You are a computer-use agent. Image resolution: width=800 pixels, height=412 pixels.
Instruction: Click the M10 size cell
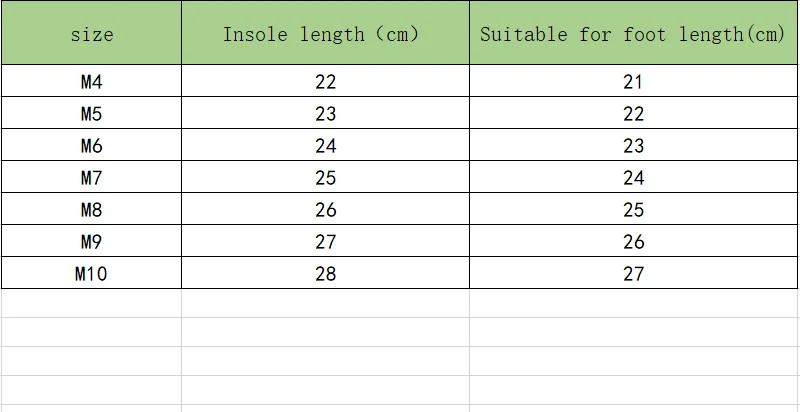point(92,273)
